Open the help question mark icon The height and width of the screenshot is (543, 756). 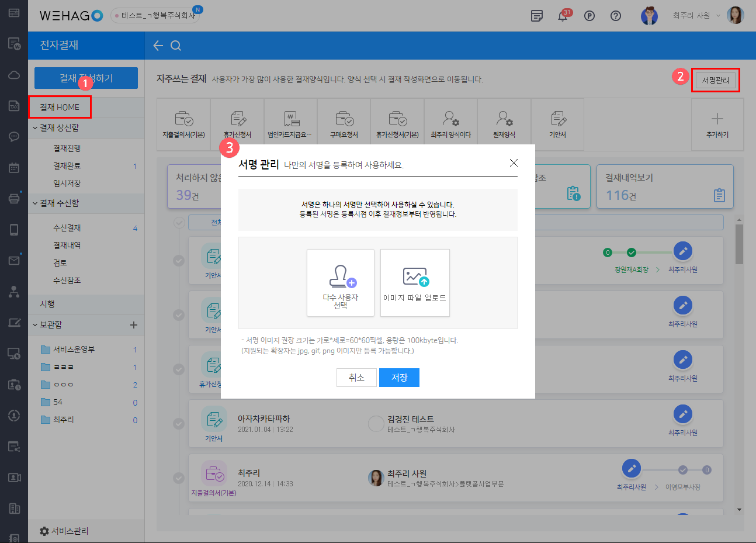click(x=616, y=16)
